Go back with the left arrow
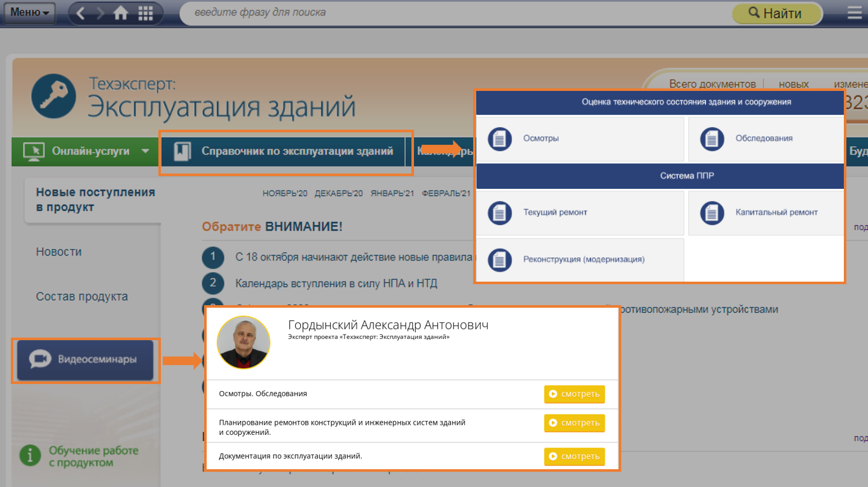Screen dimensions: 868x487 point(81,13)
